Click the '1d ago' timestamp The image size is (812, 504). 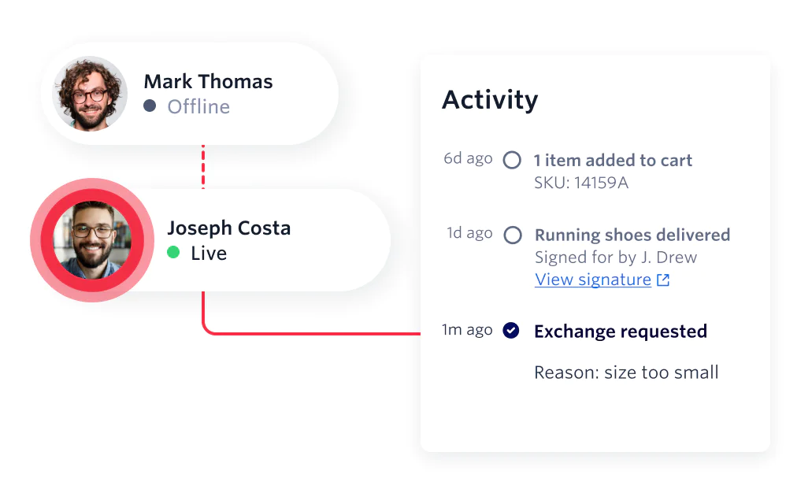(469, 233)
